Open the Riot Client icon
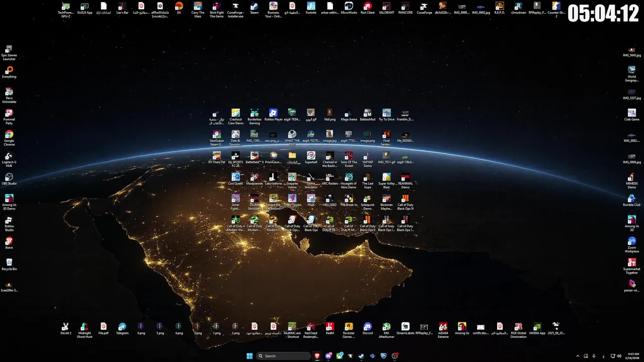The width and height of the screenshot is (644, 362). coord(367,9)
